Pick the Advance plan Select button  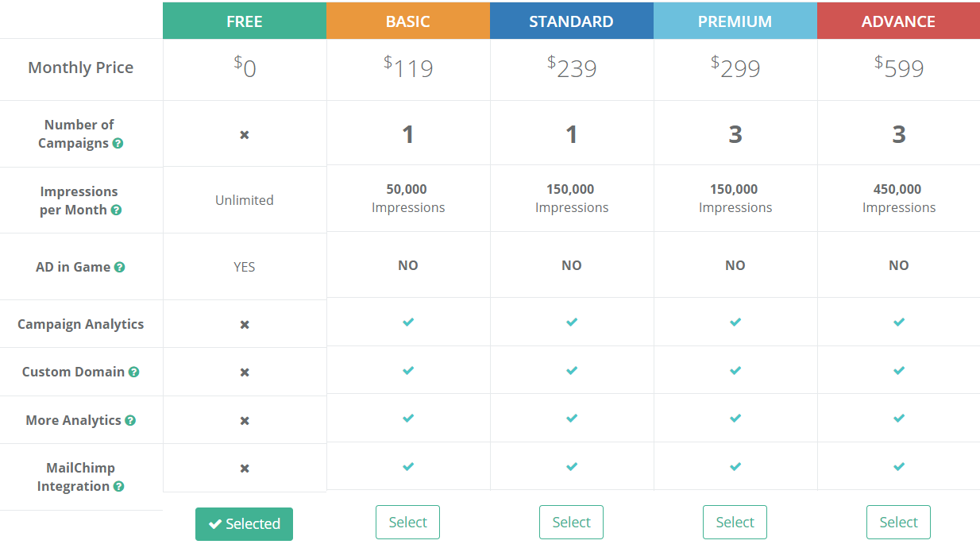[x=898, y=523]
